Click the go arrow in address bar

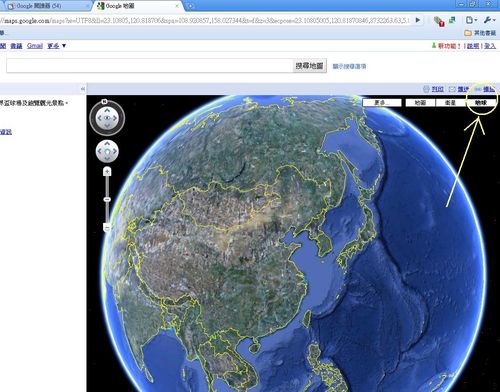tap(418, 20)
